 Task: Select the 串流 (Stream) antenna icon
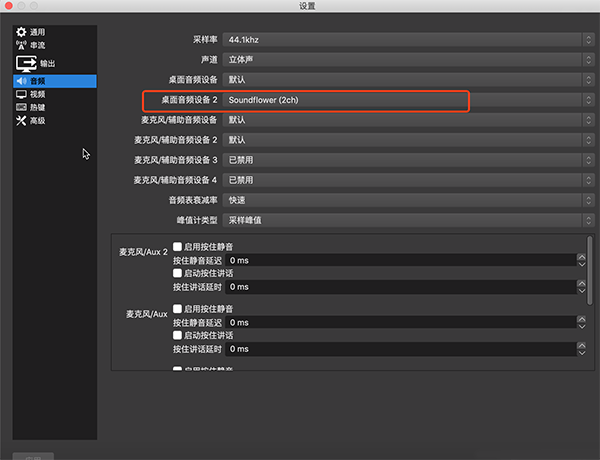(x=21, y=45)
